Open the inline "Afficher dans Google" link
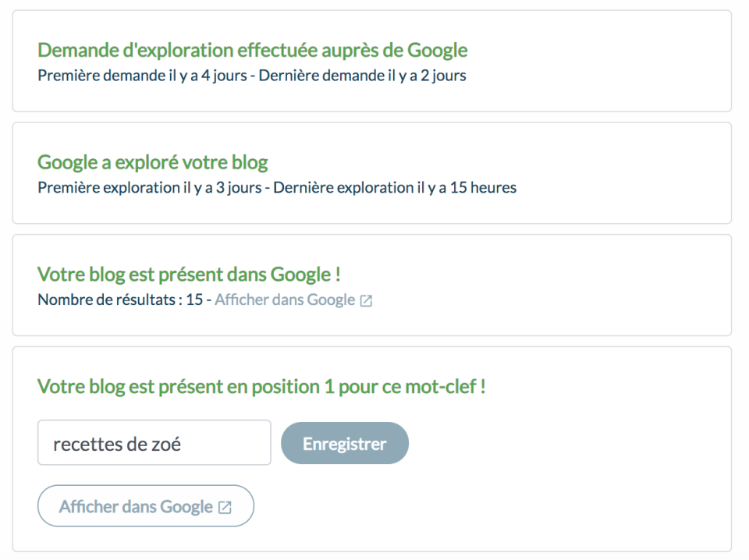 point(285,300)
